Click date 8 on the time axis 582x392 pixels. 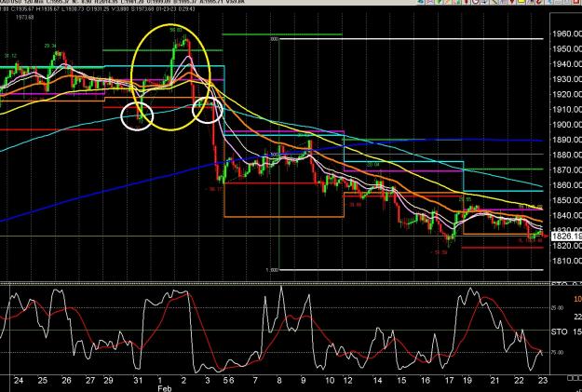click(279, 380)
